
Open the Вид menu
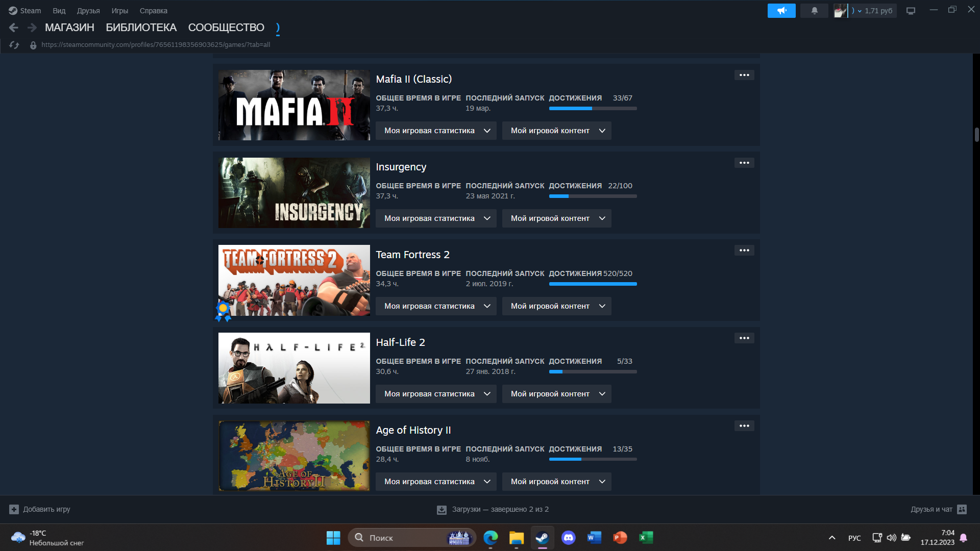pos(59,11)
